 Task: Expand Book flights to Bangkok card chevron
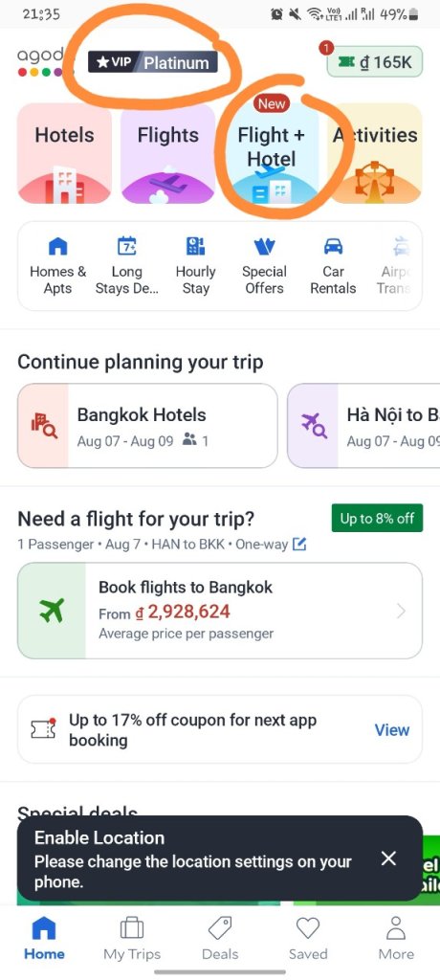click(401, 611)
